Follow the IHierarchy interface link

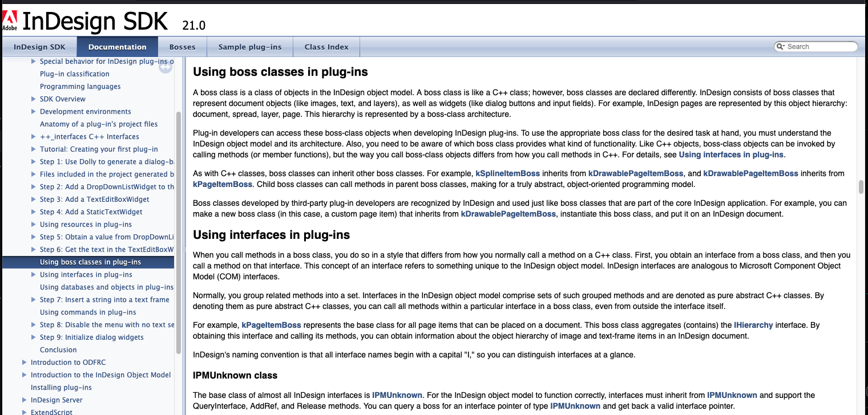[753, 325]
